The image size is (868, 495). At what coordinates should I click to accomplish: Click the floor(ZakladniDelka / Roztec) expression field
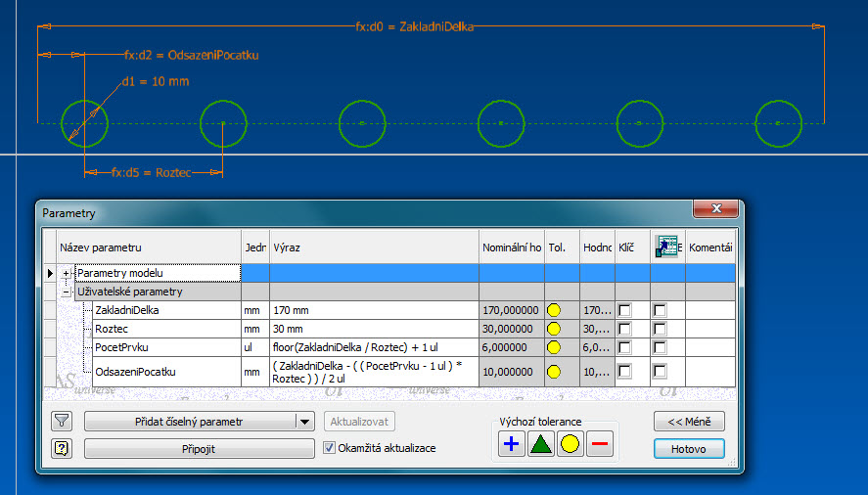click(x=374, y=347)
